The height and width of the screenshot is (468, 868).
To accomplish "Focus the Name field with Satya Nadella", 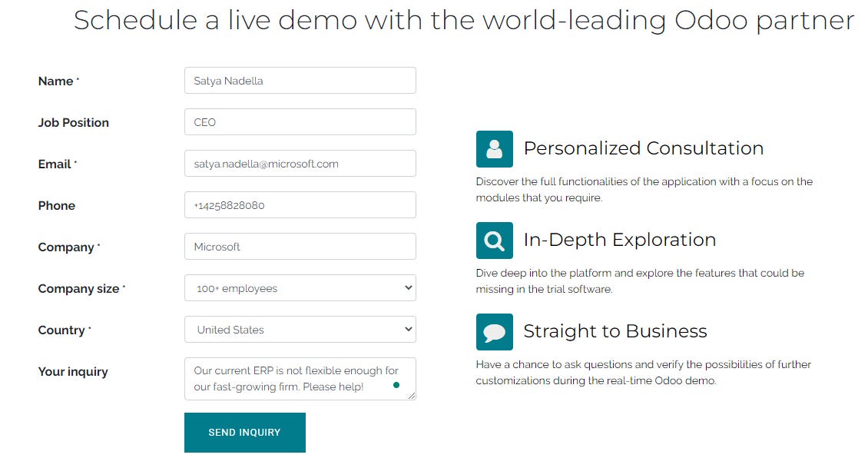I will [300, 81].
